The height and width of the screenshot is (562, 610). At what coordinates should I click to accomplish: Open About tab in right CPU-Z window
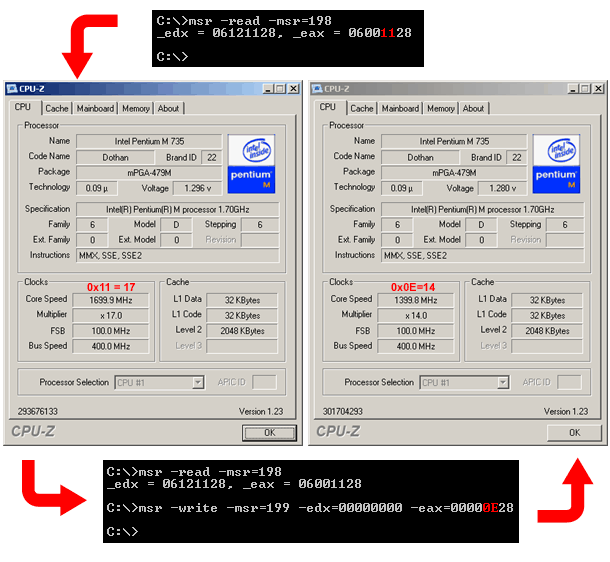pyautogui.click(x=473, y=109)
